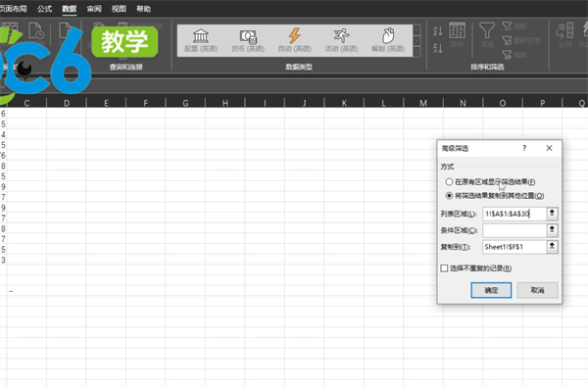Open the 审阅 ribbon tab

[94, 9]
